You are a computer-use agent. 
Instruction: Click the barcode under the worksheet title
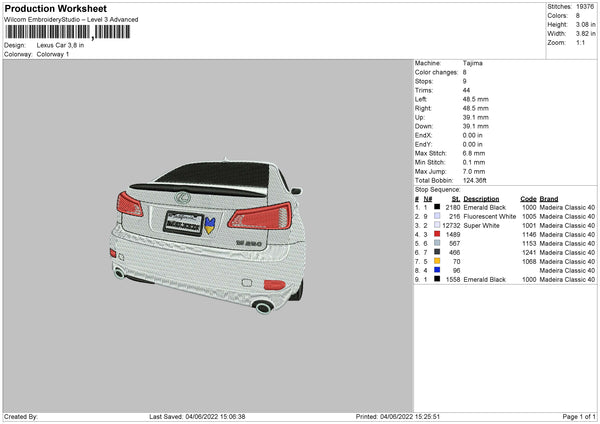click(x=68, y=32)
